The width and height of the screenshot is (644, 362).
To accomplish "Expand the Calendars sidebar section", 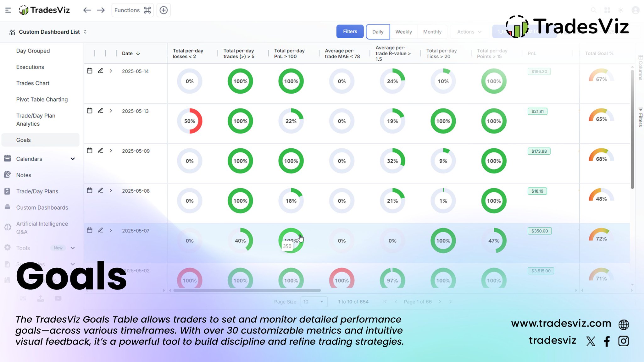I will tap(73, 159).
